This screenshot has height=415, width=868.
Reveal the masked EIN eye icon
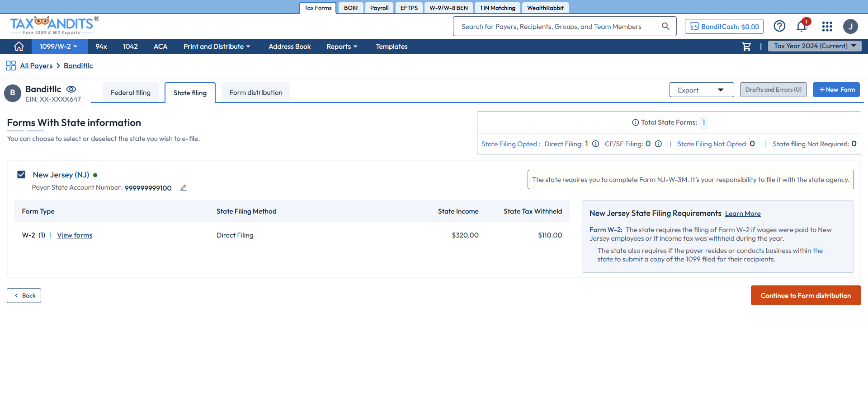[71, 89]
